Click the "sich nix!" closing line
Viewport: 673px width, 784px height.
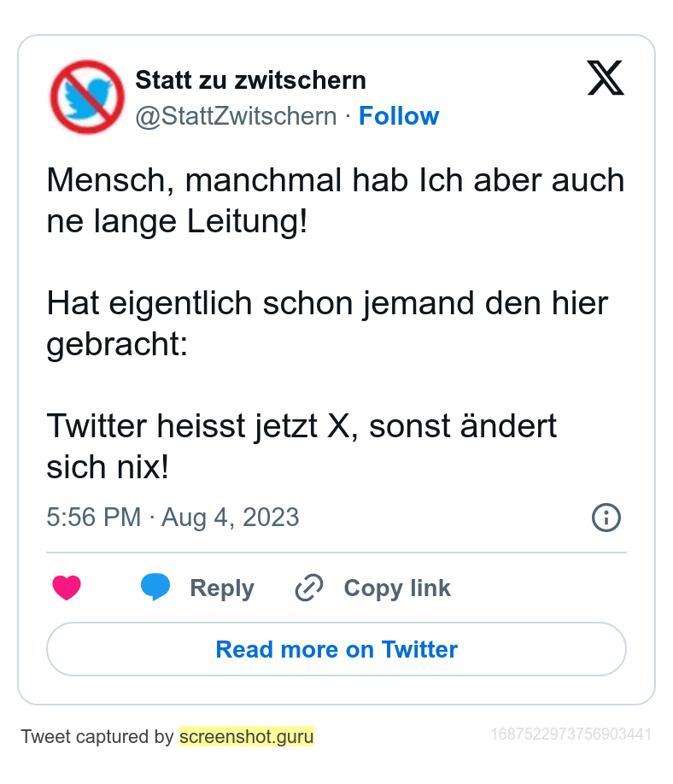click(108, 466)
